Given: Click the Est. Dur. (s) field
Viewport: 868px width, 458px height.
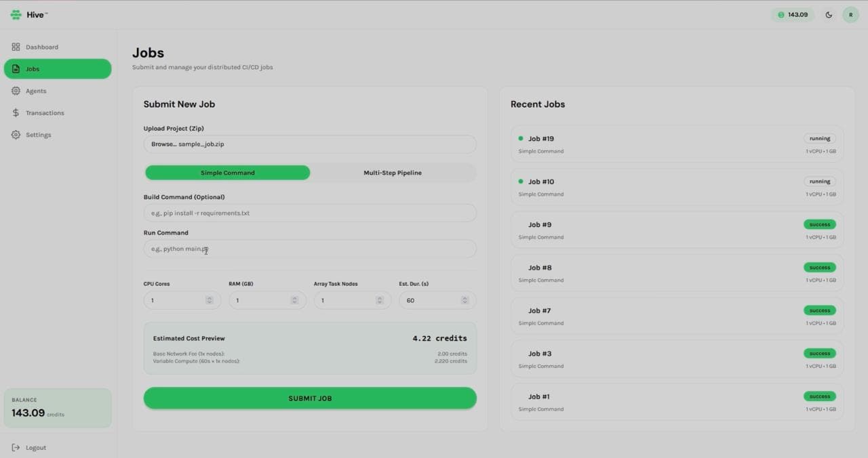Looking at the screenshot, I should (437, 300).
